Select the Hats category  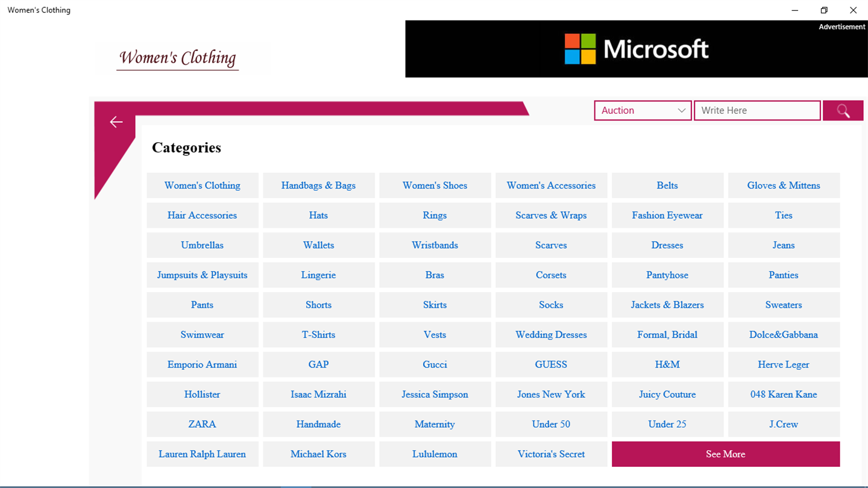point(319,216)
